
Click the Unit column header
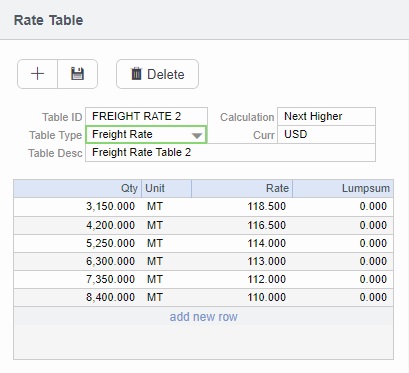point(166,188)
